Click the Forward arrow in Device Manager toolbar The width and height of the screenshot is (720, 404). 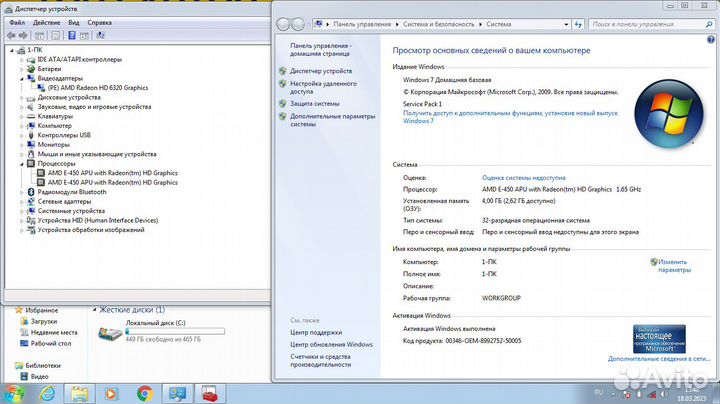22,35
